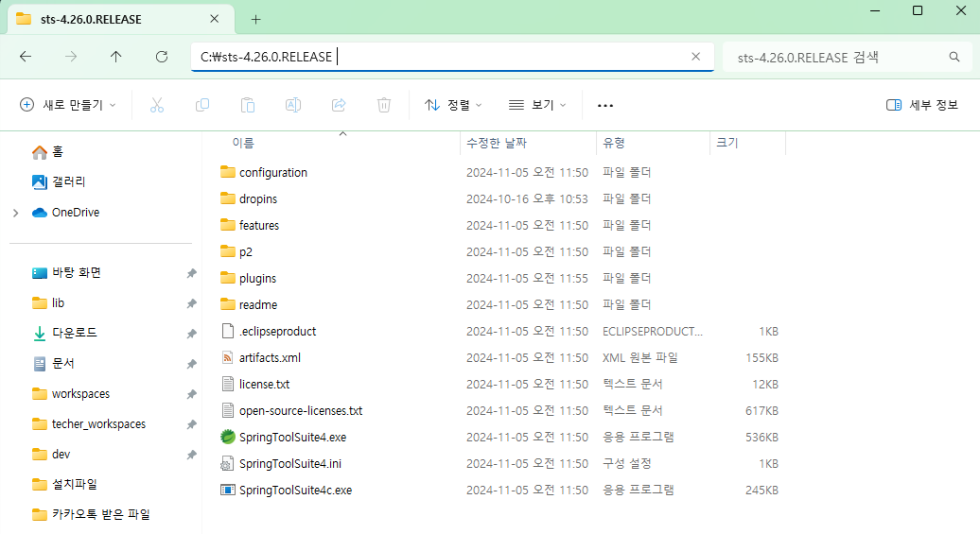
Task: Open the 보기 view dropdown
Action: pos(537,105)
